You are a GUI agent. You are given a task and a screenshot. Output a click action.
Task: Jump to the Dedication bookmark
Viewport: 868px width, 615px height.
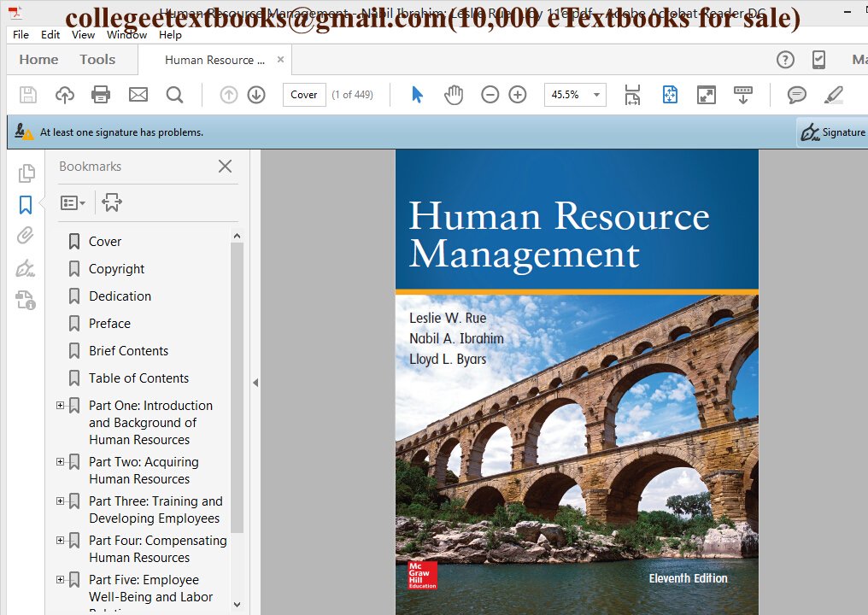[120, 296]
